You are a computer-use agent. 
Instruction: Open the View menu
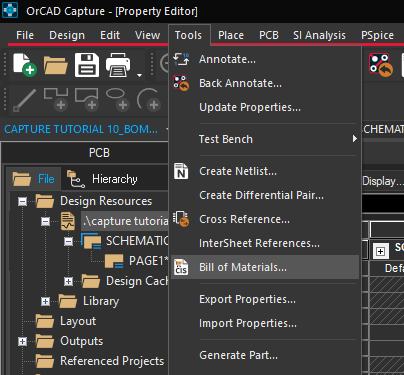point(147,35)
